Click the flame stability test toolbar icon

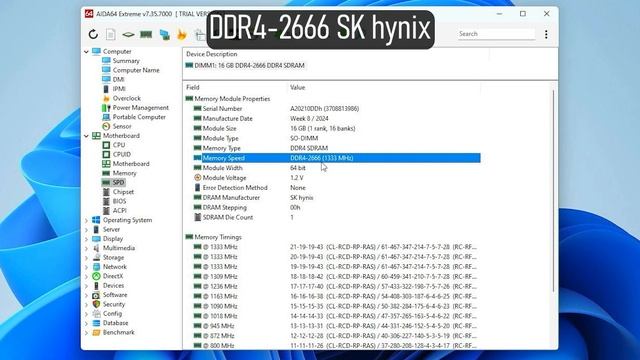click(x=182, y=34)
